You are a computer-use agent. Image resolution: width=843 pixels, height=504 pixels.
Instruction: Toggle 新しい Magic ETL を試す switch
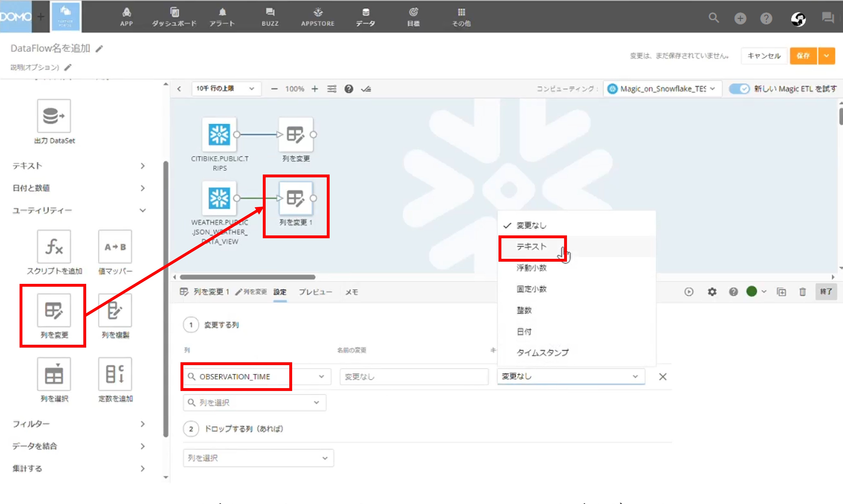click(739, 89)
